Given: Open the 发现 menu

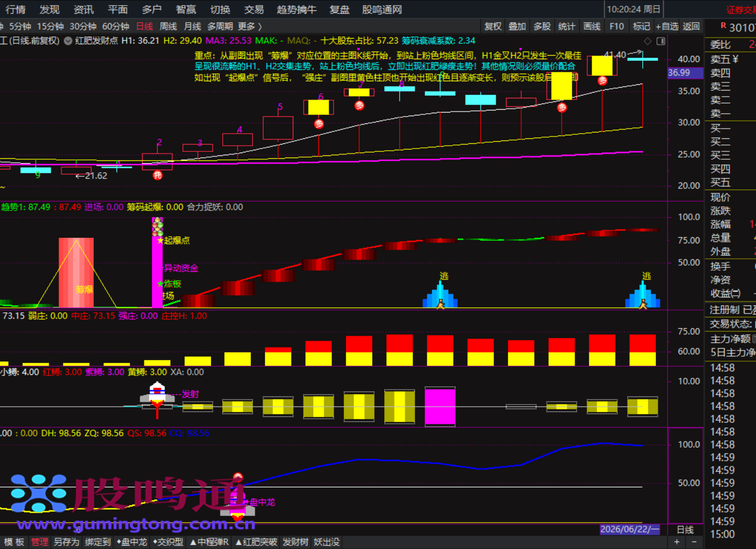Looking at the screenshot, I should click(49, 10).
